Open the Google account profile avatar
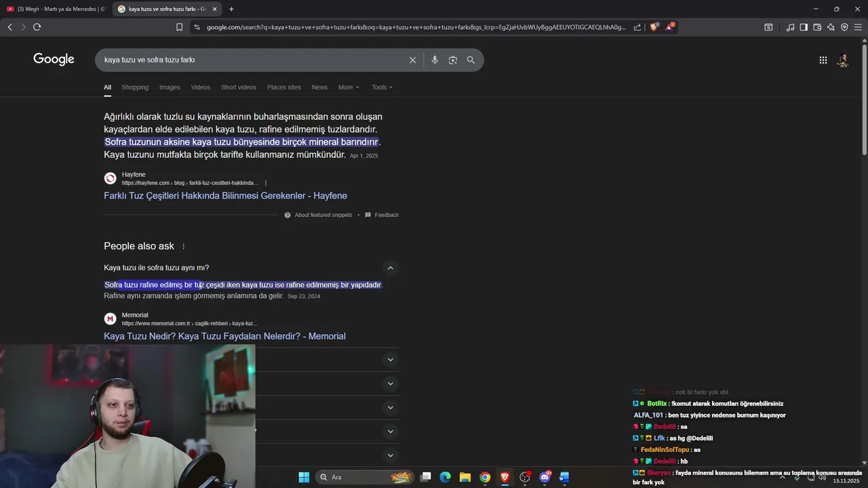This screenshot has width=868, height=488. coord(843,60)
